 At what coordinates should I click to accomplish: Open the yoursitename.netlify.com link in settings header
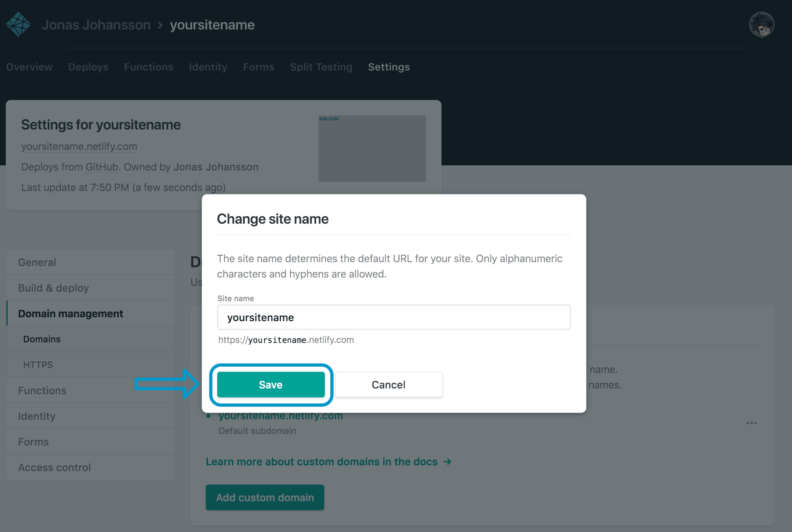[79, 146]
